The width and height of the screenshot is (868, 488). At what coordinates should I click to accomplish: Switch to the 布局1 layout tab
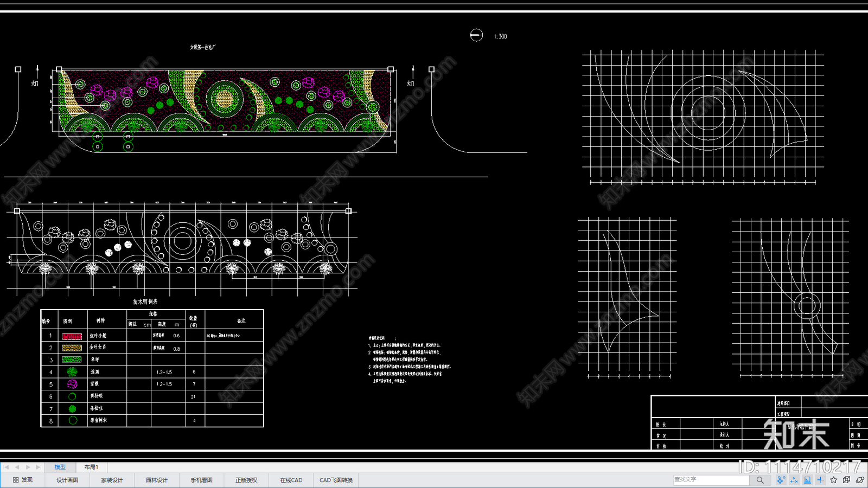[91, 467]
